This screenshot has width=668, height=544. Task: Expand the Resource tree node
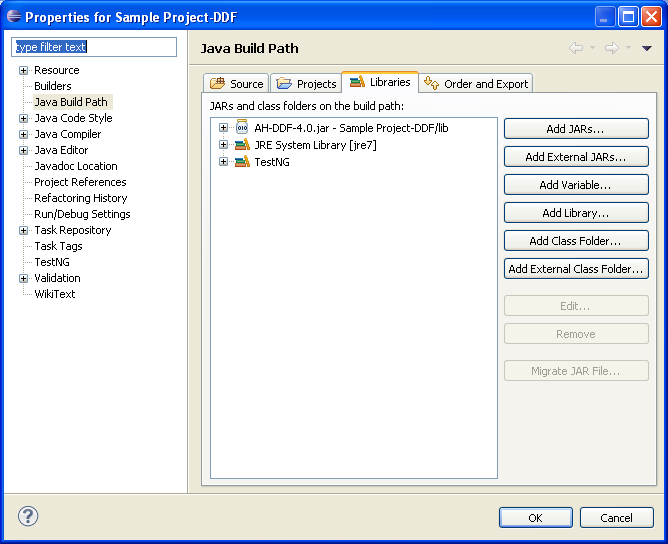coord(23,70)
